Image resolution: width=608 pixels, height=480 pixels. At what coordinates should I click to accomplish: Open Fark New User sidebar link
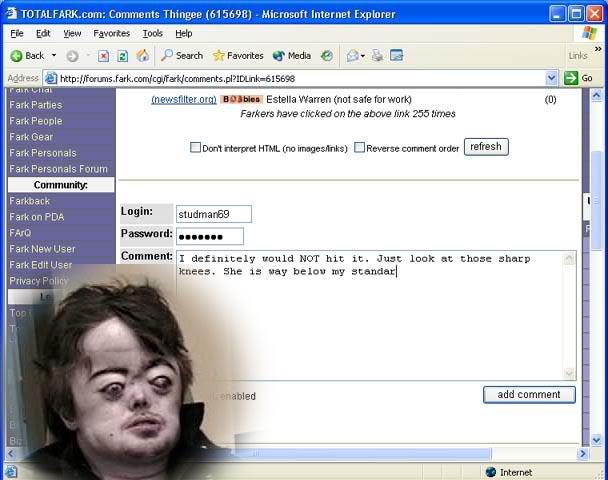tap(42, 249)
